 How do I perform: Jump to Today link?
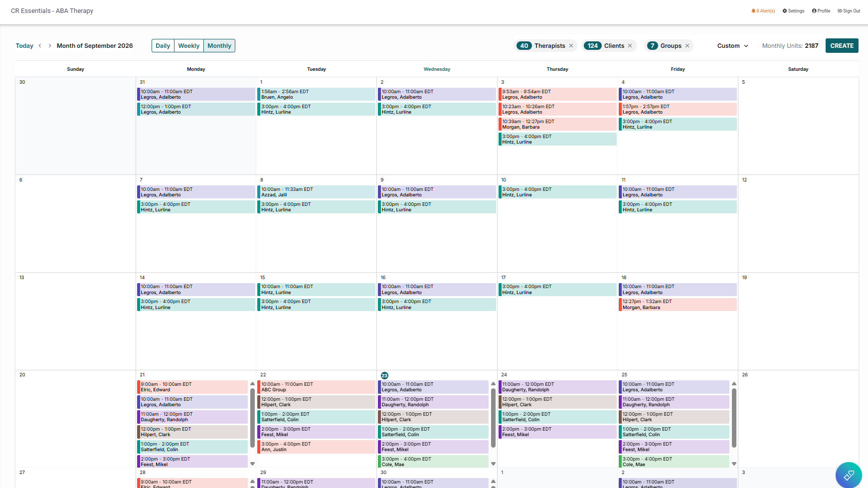[x=24, y=46]
